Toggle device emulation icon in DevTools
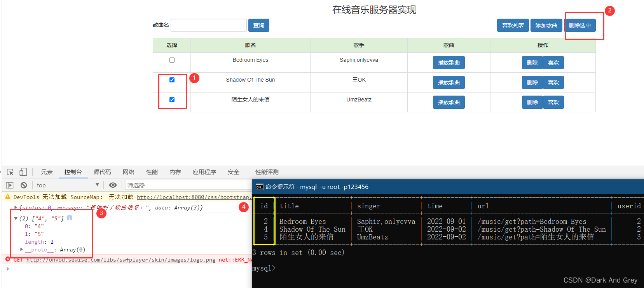This screenshot has height=288, width=644. 23,172
